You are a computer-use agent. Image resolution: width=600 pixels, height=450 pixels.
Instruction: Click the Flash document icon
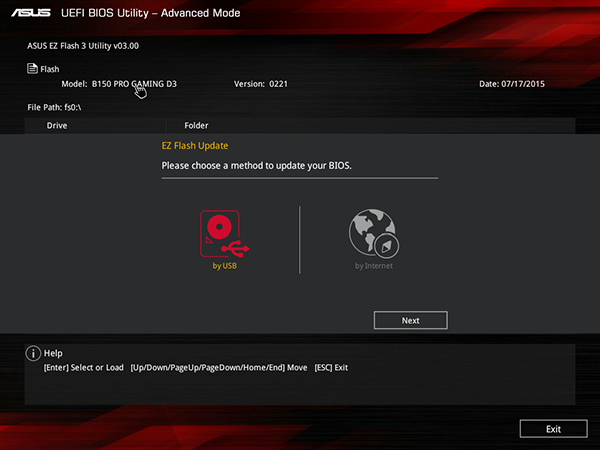[32, 68]
